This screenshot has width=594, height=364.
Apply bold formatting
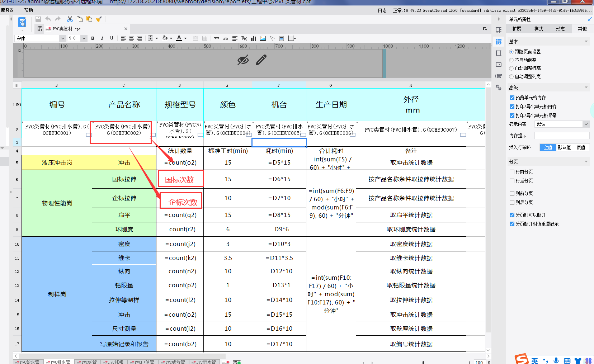(93, 38)
